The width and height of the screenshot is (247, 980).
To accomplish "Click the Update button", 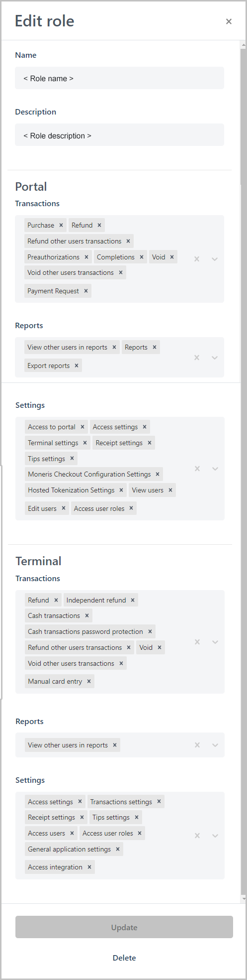I will click(124, 927).
